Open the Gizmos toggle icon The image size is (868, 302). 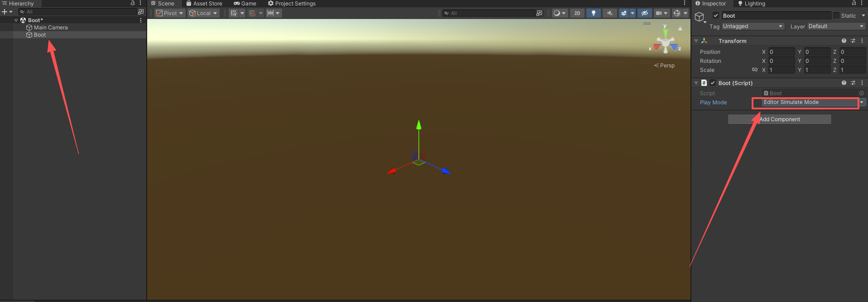676,13
